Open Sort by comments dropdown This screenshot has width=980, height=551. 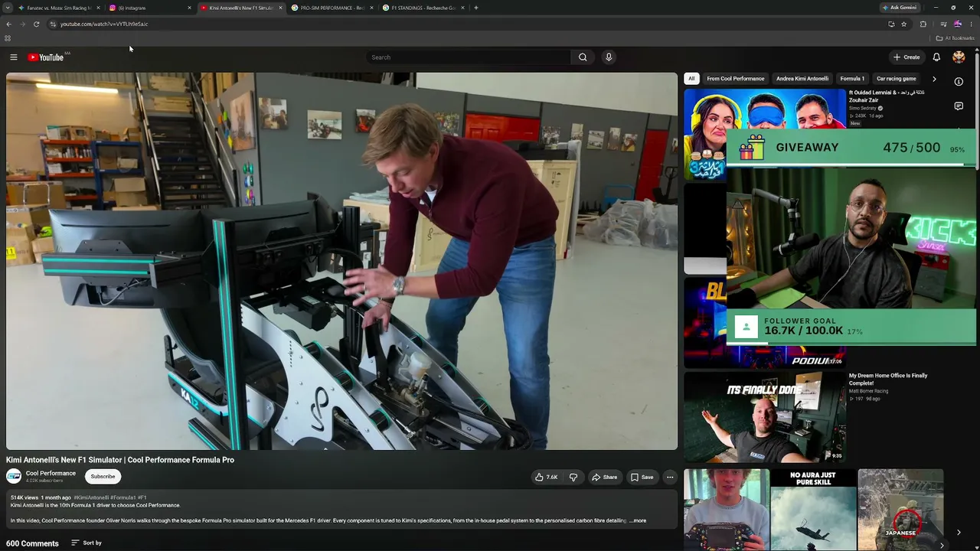click(x=87, y=543)
